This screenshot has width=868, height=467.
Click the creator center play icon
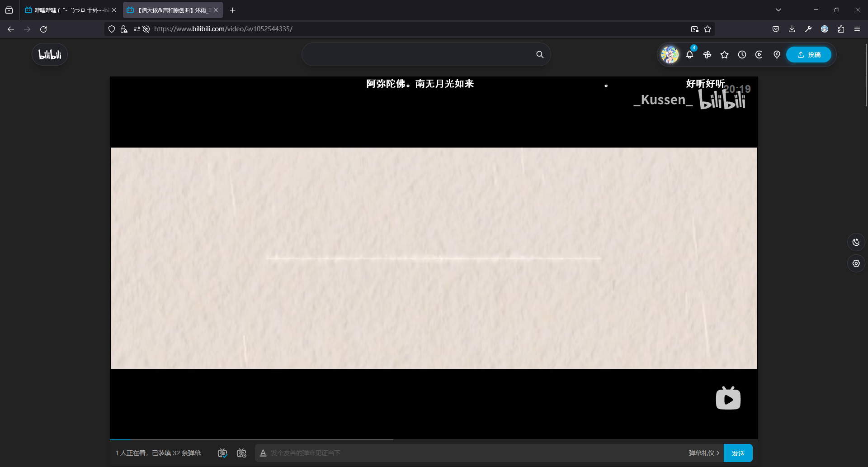(759, 55)
